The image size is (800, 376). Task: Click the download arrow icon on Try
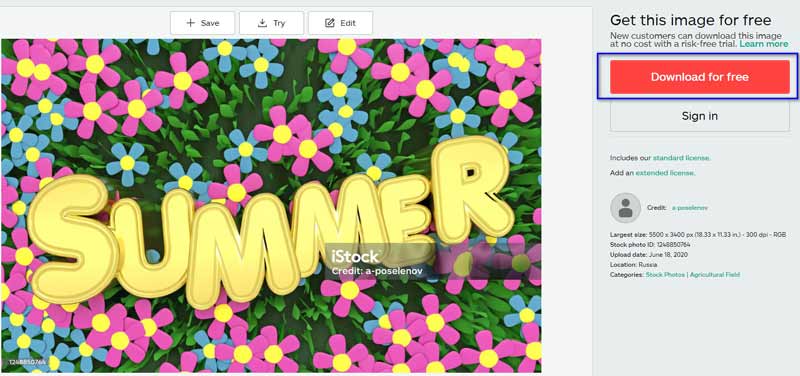262,23
